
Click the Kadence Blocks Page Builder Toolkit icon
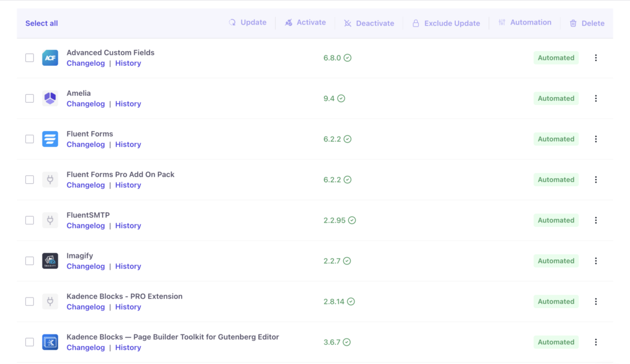coord(50,342)
